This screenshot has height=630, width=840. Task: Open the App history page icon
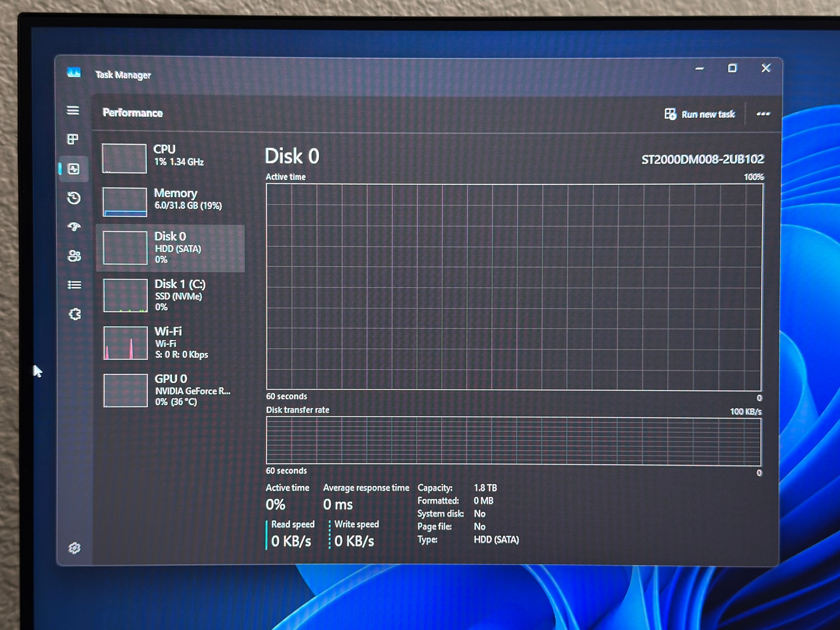click(74, 198)
